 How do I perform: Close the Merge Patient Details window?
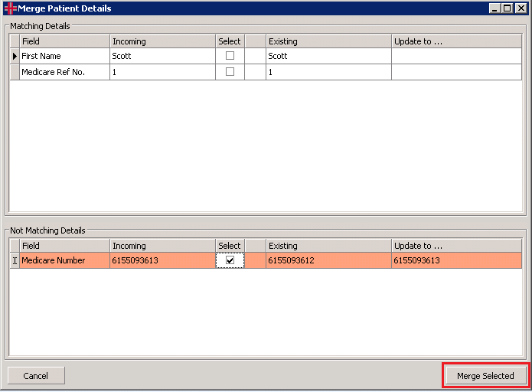coord(521,8)
